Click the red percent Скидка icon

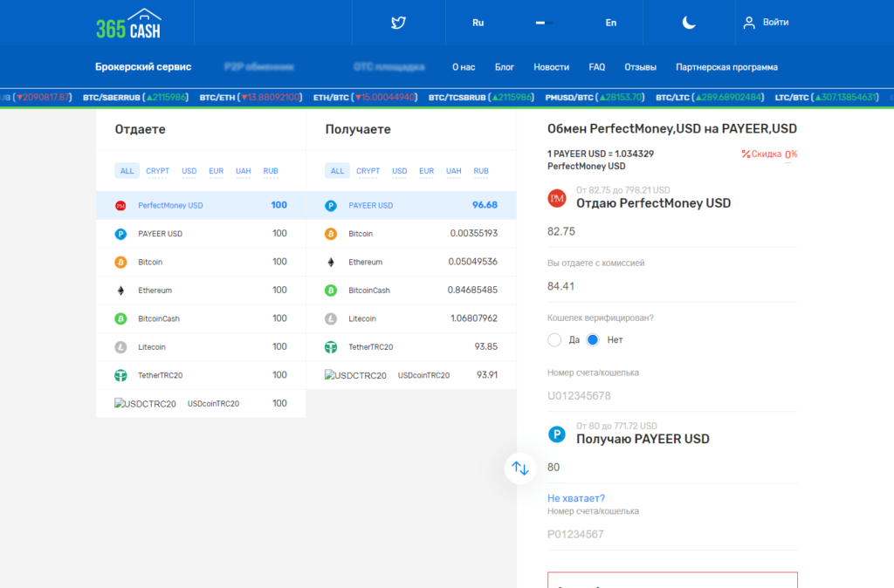click(x=746, y=154)
